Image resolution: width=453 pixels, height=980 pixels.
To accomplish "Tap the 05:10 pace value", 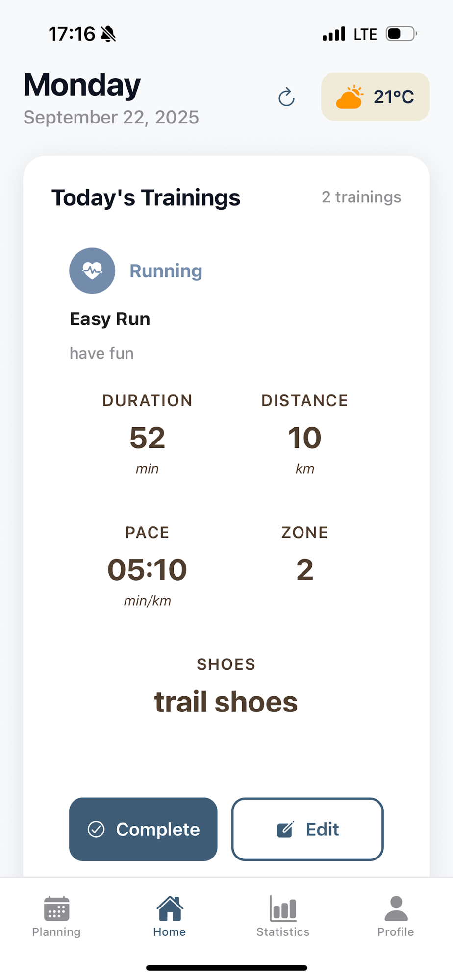I will coord(147,569).
